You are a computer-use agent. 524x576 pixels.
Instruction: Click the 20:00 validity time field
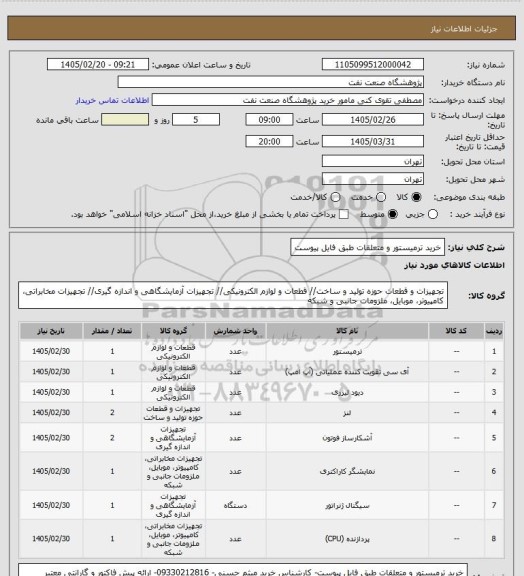pyautogui.click(x=269, y=141)
